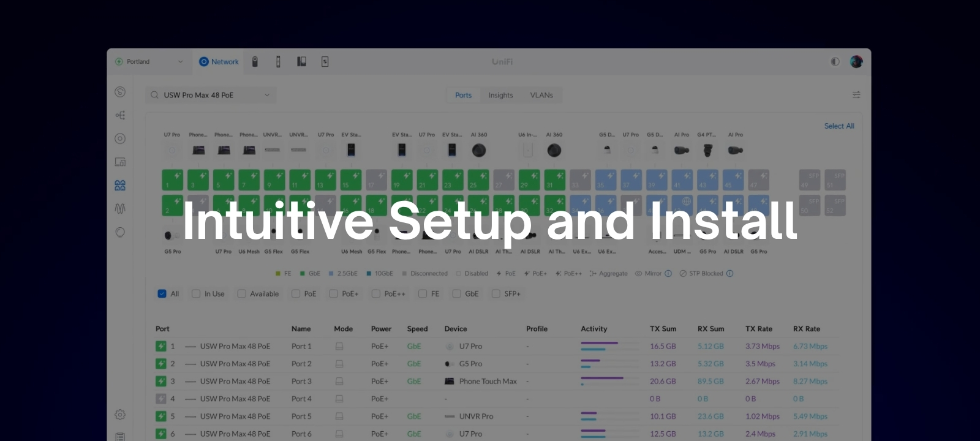Open the System Log icon at sidebar bottom
The height and width of the screenshot is (441, 980).
point(120,437)
